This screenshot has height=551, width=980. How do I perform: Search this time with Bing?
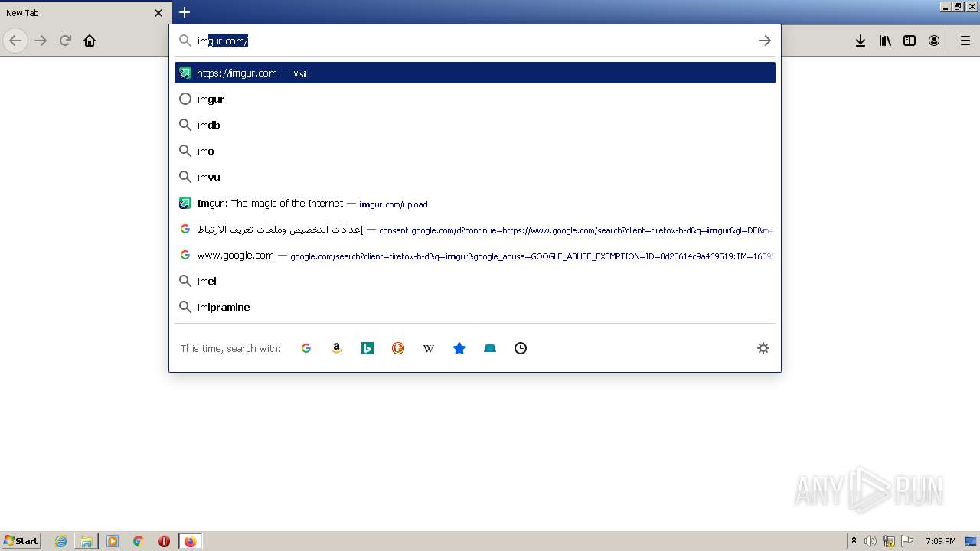point(367,348)
